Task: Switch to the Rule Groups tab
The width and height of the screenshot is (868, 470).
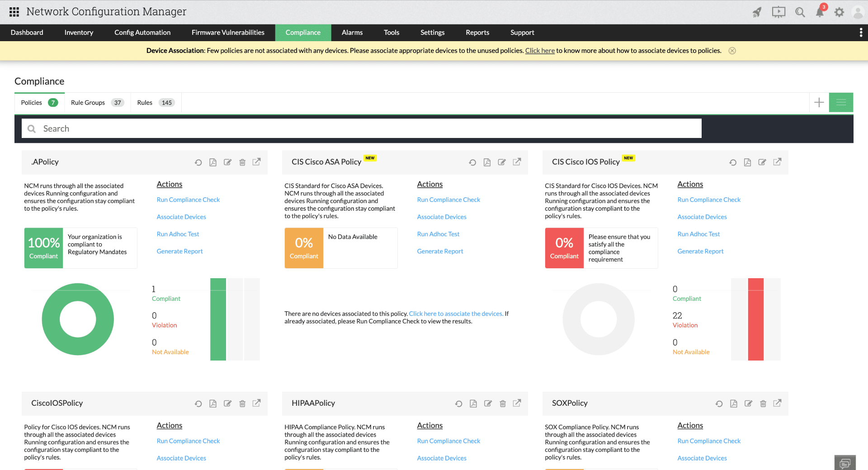Action: coord(97,103)
